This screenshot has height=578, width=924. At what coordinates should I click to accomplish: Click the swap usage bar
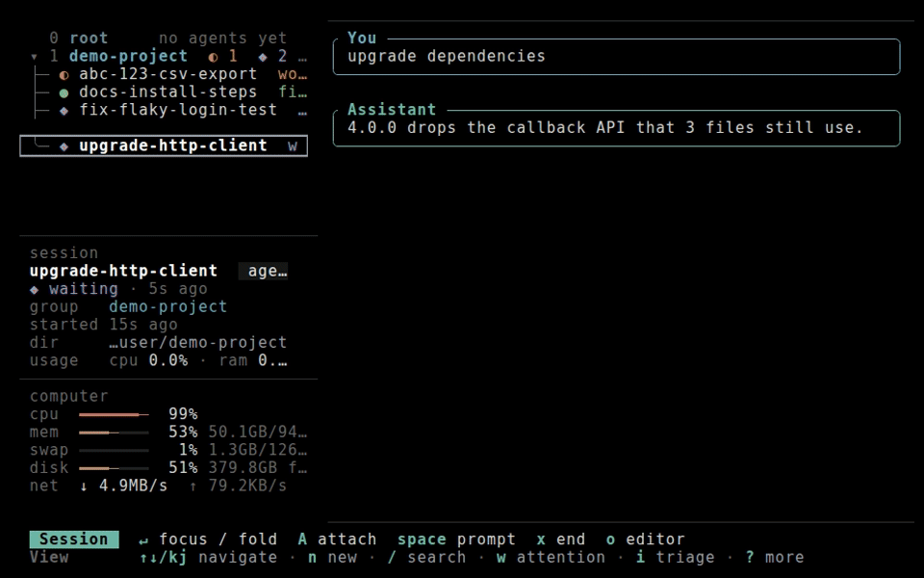[x=114, y=451]
